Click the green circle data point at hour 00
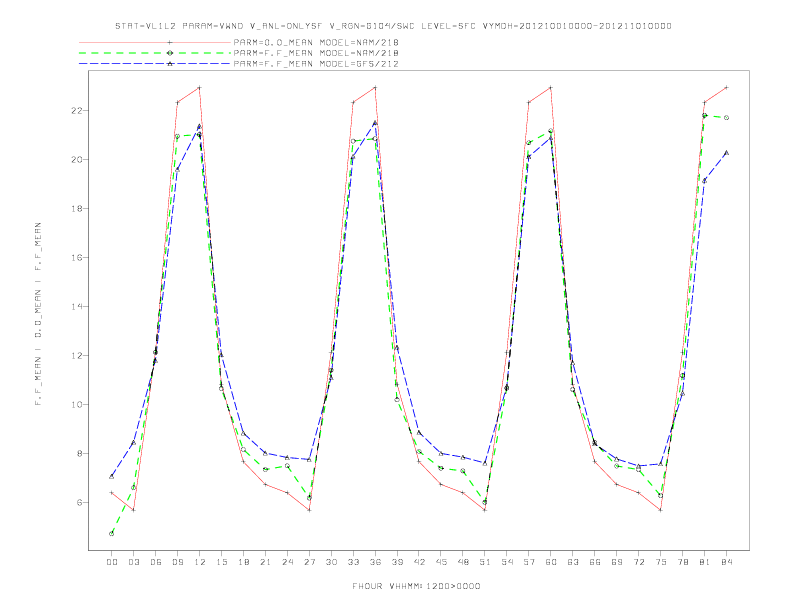Image resolution: width=792 pixels, height=612 pixels. (112, 534)
